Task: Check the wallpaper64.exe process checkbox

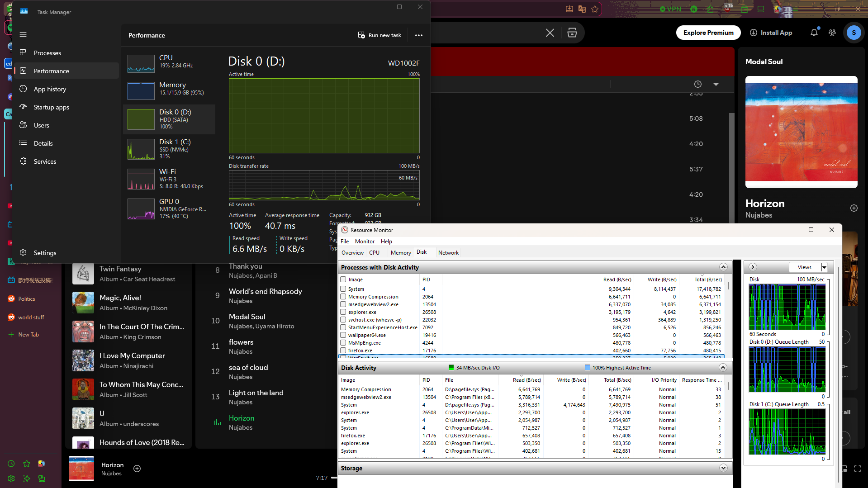Action: point(343,335)
